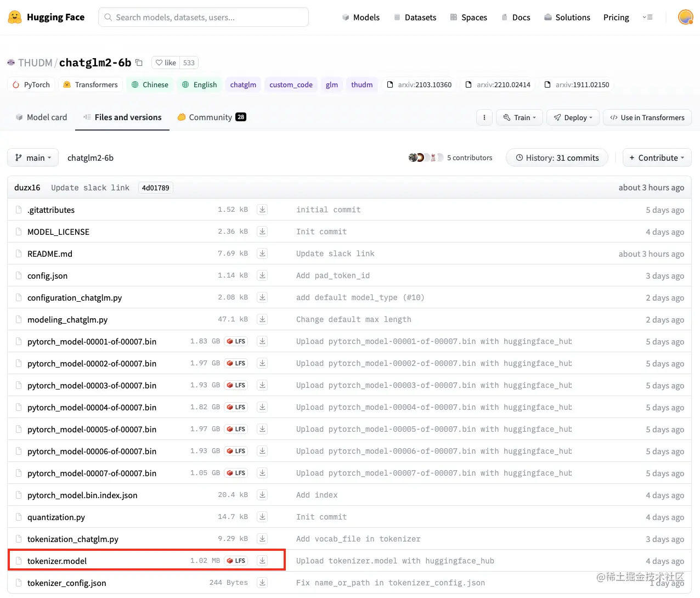
Task: Open the Contribute dropdown
Action: pyautogui.click(x=657, y=157)
